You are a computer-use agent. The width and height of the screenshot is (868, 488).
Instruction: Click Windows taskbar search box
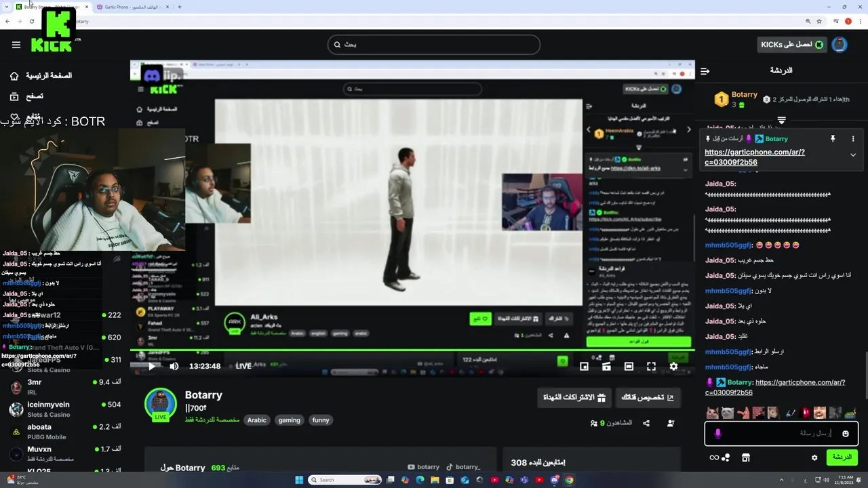point(346,480)
